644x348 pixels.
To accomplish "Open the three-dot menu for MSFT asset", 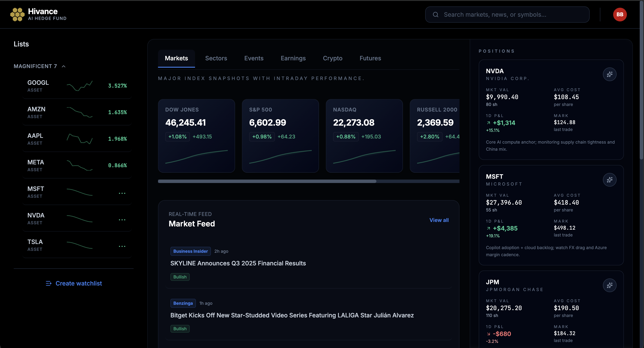I will coord(122,193).
